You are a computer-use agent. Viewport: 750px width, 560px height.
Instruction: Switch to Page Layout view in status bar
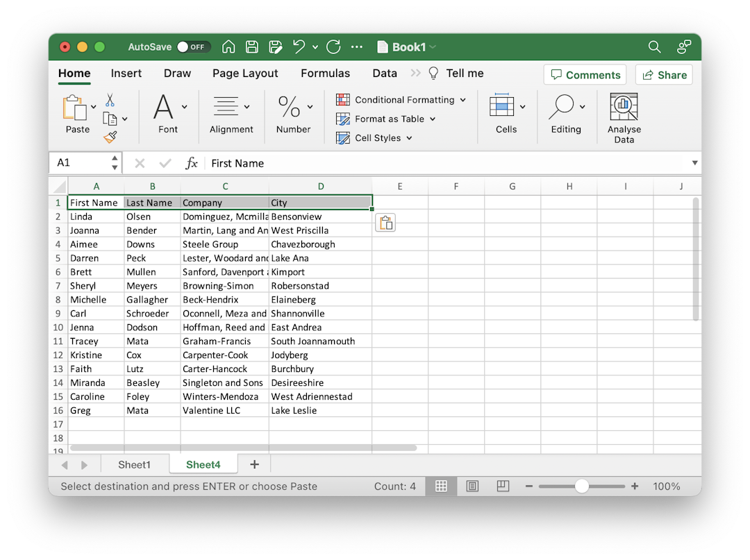tap(472, 486)
